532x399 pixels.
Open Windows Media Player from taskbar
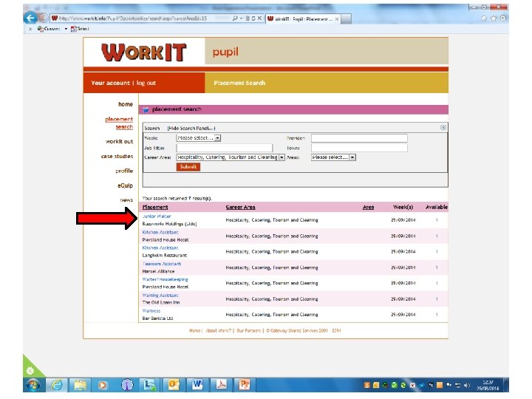coord(103,385)
